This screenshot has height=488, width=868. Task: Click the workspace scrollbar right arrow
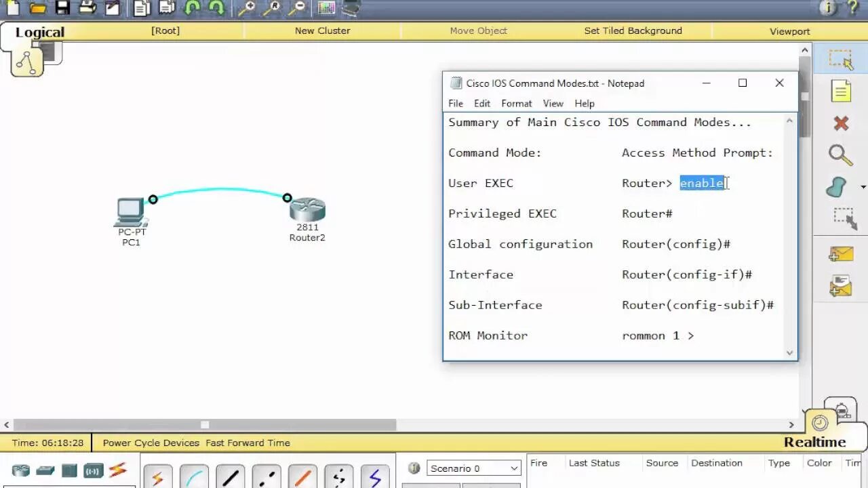coord(791,425)
